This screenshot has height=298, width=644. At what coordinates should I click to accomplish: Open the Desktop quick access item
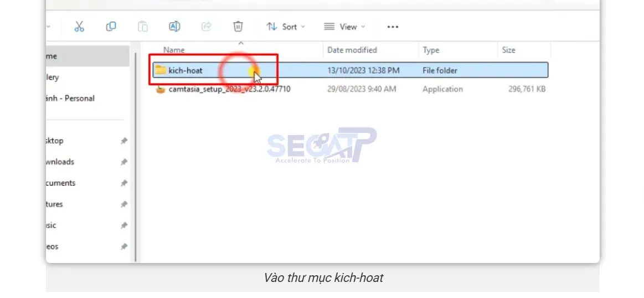pyautogui.click(x=55, y=141)
